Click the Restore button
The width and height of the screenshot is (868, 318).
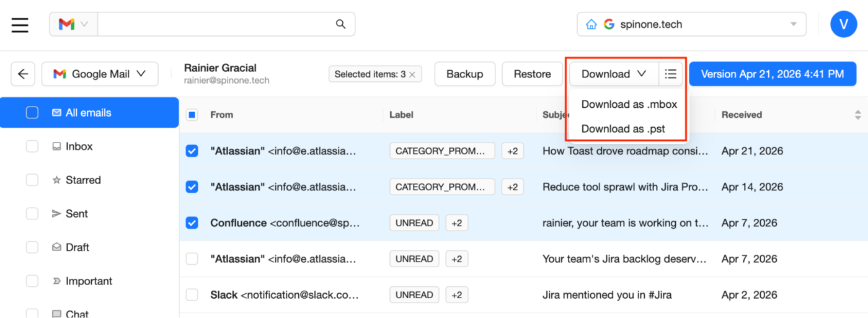[x=532, y=74]
